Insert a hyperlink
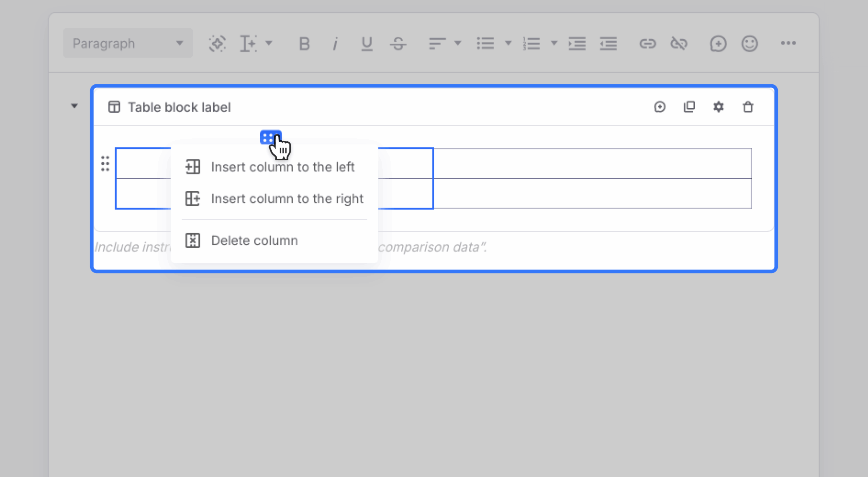868x477 pixels. [649, 43]
